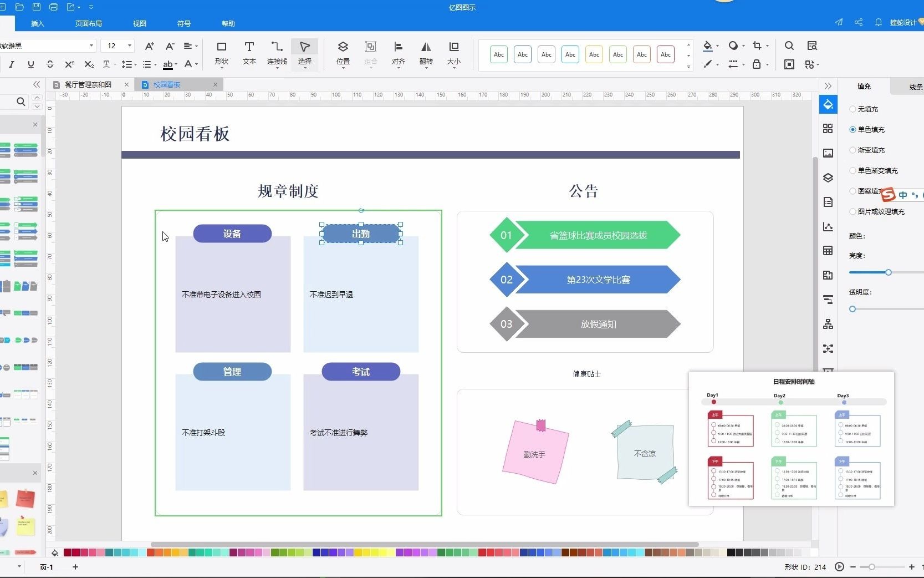The width and height of the screenshot is (924, 578).
Task: Click the add new page button
Action: click(x=75, y=567)
